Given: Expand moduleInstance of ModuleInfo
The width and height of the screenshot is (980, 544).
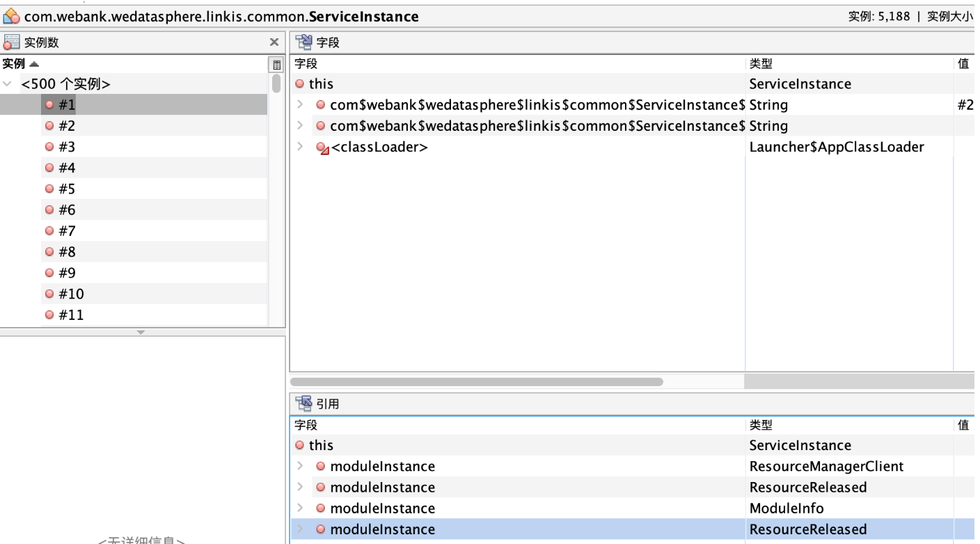Looking at the screenshot, I should click(300, 508).
